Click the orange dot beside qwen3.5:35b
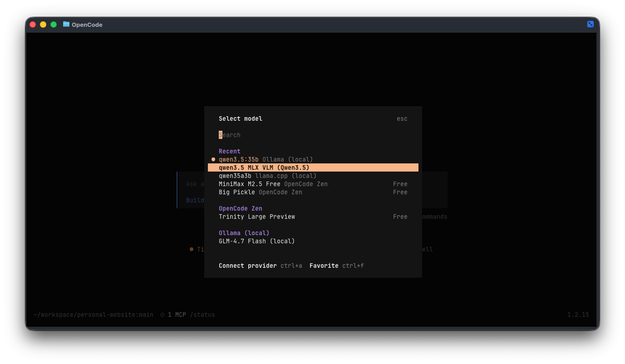The image size is (625, 364). point(213,159)
